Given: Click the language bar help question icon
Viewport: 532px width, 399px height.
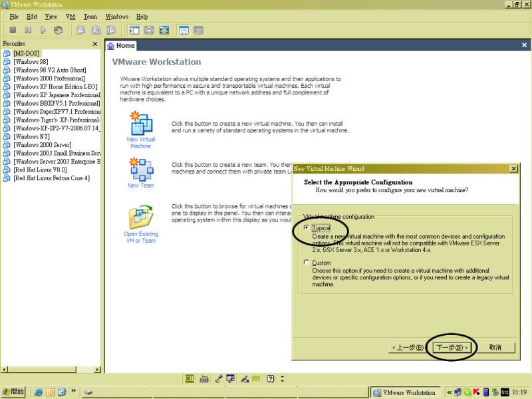Looking at the screenshot, I should click(x=270, y=378).
